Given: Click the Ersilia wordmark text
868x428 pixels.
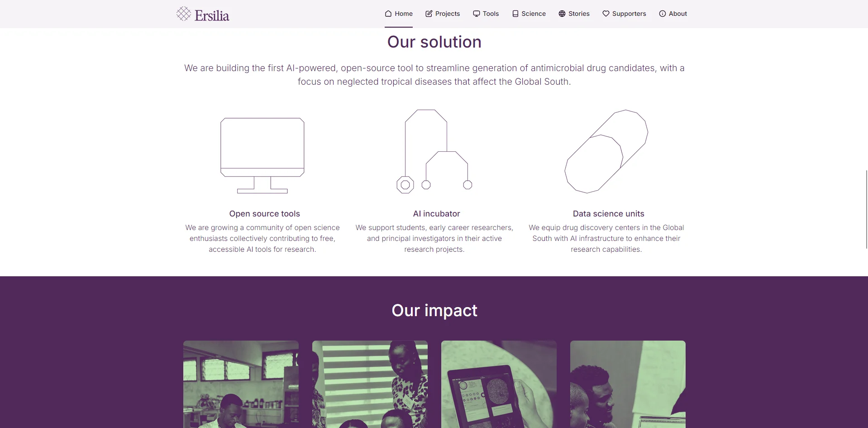Looking at the screenshot, I should click(x=212, y=16).
